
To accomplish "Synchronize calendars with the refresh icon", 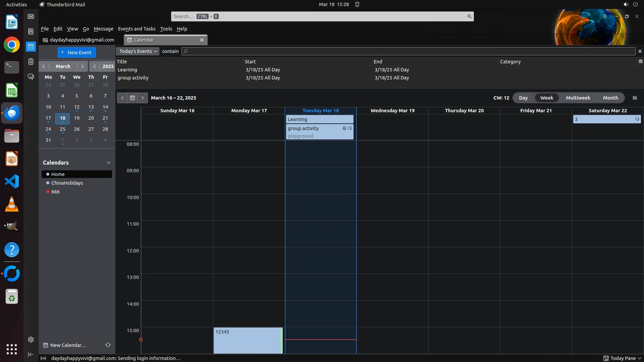I will click(x=108, y=345).
